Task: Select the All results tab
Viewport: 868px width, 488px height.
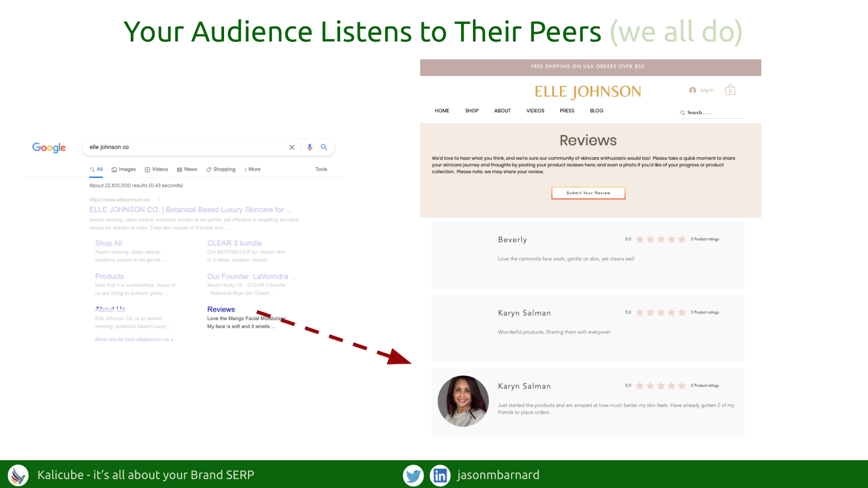Action: [97, 169]
